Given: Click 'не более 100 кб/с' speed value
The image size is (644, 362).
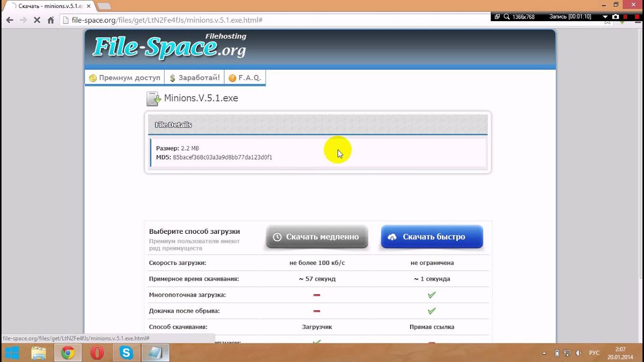Looking at the screenshot, I should [317, 263].
